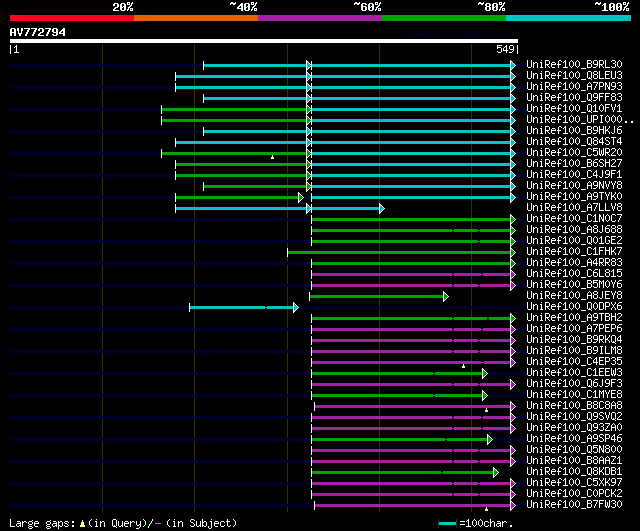Select the UniRef100_A9TBH2 label

(574, 318)
